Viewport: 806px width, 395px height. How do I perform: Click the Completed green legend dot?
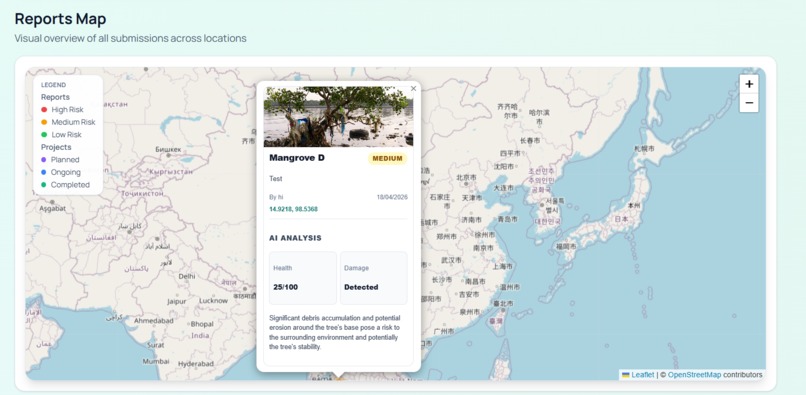click(x=44, y=185)
